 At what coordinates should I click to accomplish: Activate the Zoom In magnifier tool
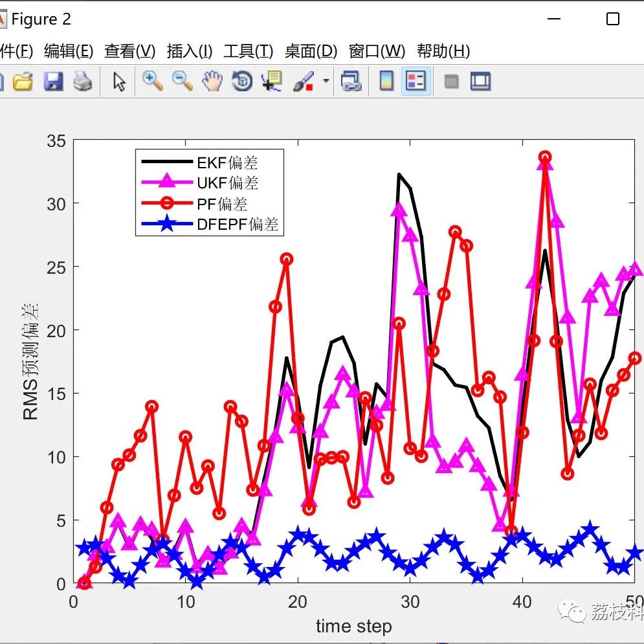152,80
